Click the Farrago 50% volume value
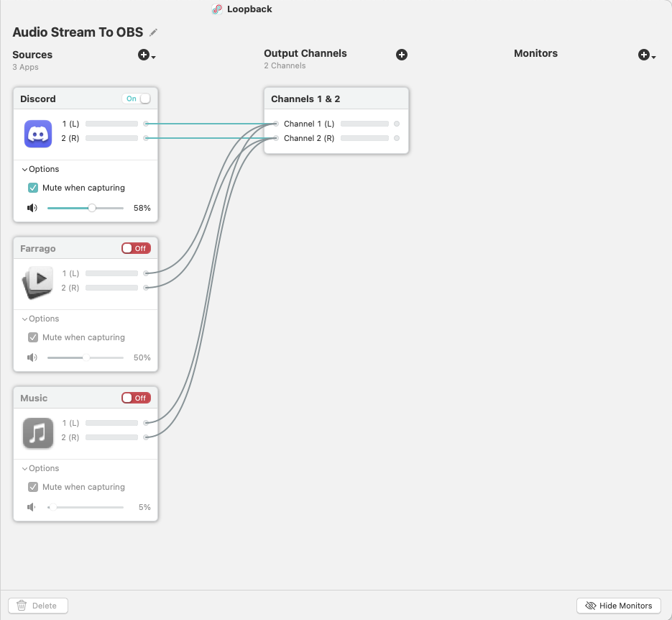This screenshot has height=620, width=672. click(142, 357)
